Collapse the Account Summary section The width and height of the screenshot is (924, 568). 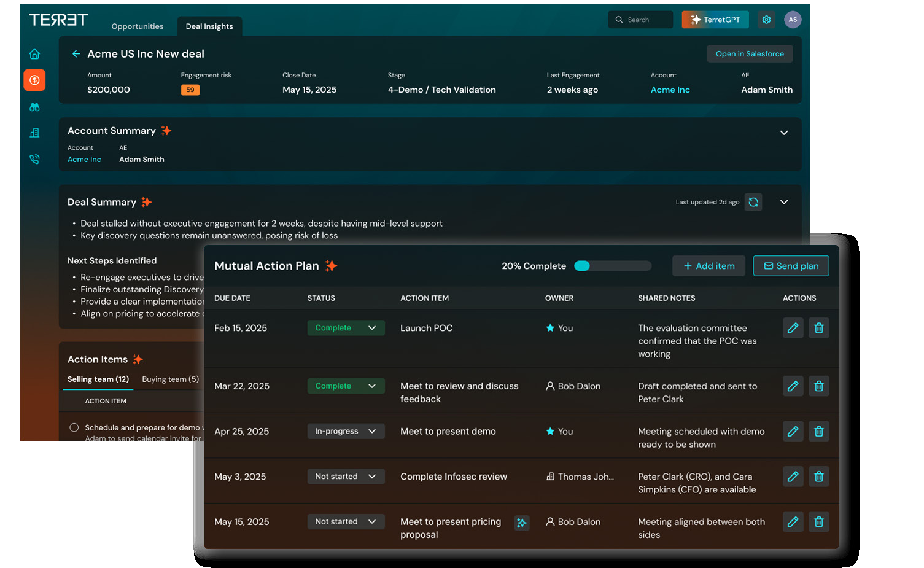784,132
